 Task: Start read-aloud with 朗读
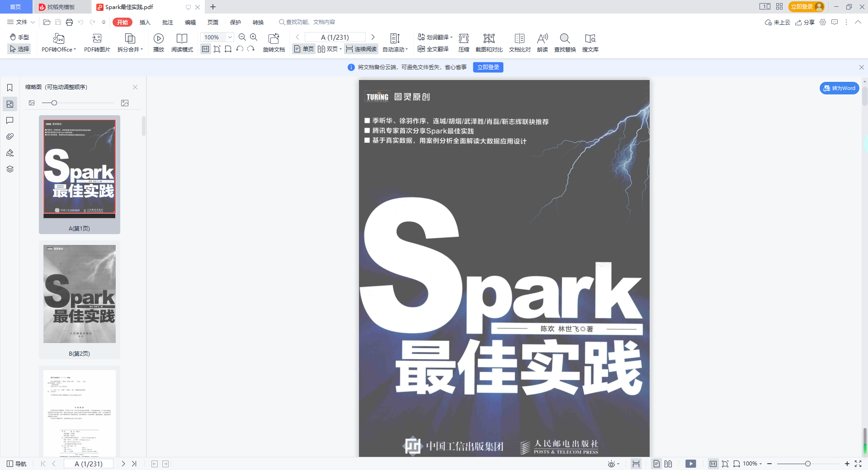pos(542,43)
